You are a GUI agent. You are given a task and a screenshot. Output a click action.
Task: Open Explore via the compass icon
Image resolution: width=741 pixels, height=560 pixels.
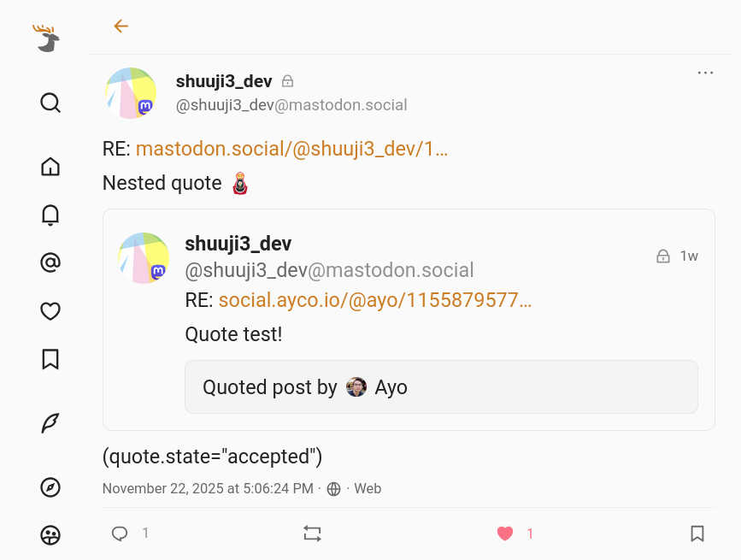tap(50, 487)
